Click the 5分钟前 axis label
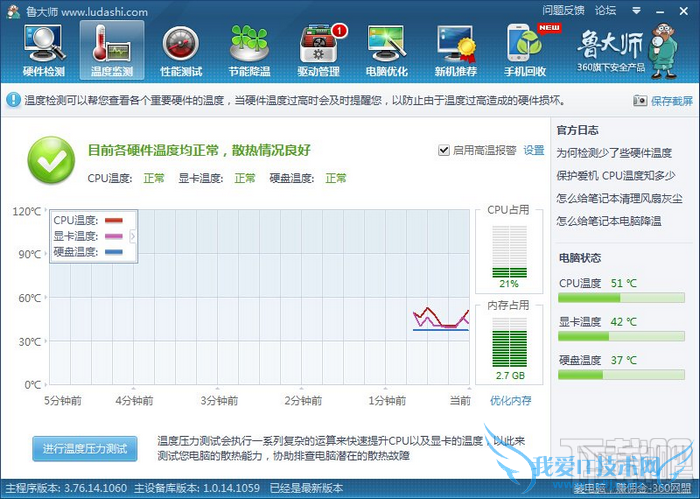Screen dimensions: 700x499 62,401
